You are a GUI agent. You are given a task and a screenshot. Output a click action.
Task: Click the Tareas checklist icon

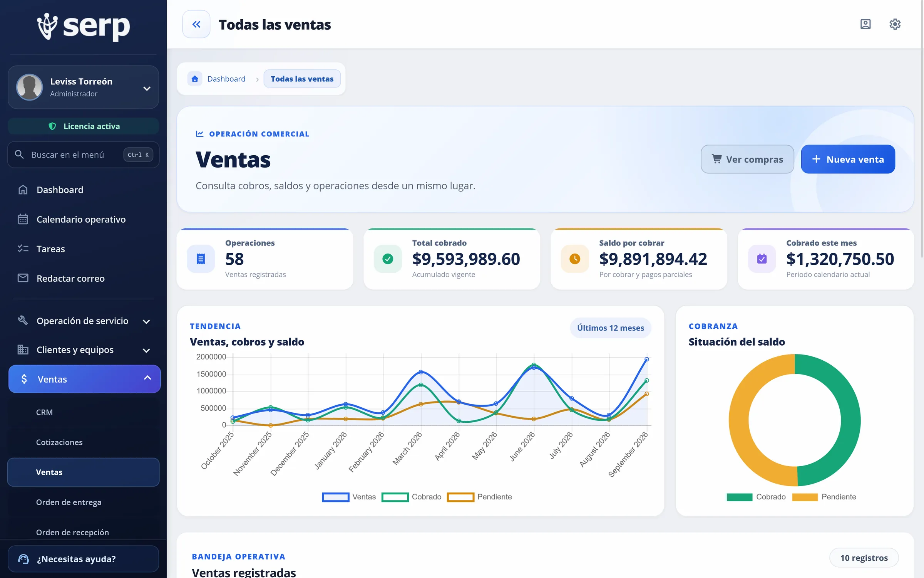coord(23,249)
